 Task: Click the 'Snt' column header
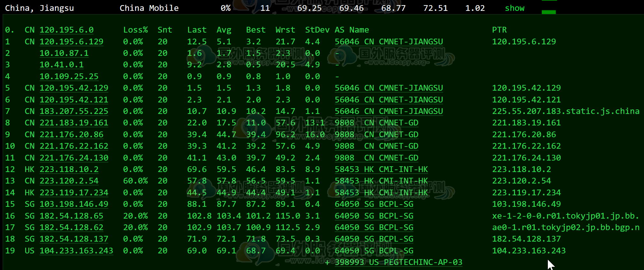(x=165, y=30)
